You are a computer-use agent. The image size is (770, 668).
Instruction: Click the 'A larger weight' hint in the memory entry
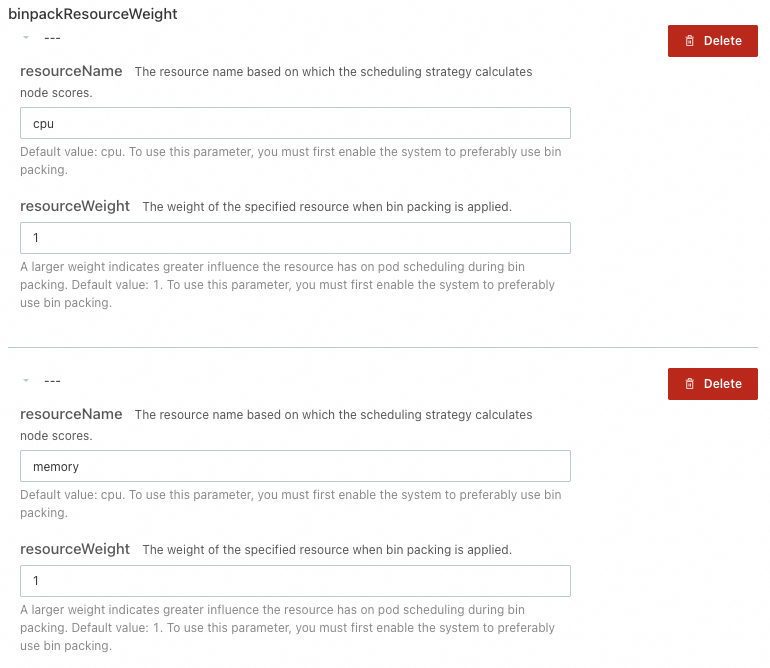click(287, 628)
